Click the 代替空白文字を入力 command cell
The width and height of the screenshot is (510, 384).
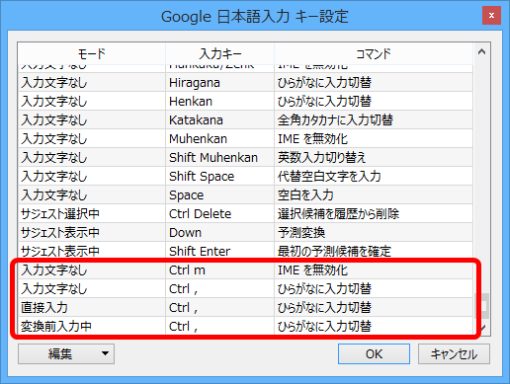coord(373,176)
